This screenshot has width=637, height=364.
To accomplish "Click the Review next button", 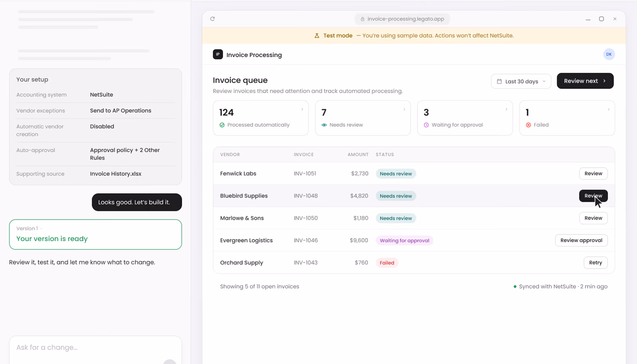I will click(585, 81).
